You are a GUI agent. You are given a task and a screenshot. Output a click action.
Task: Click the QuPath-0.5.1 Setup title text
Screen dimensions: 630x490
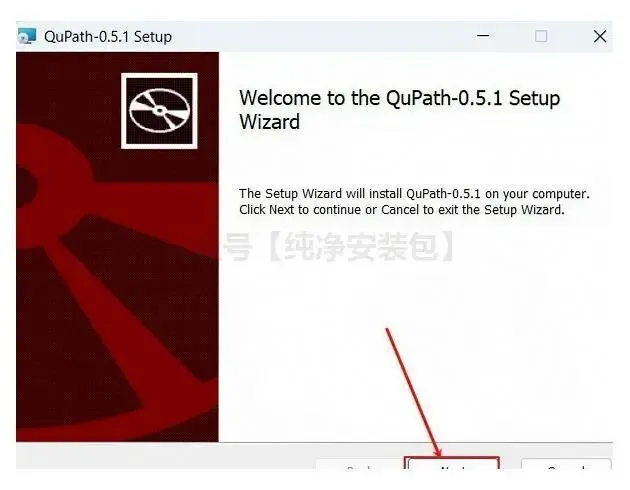[108, 37]
